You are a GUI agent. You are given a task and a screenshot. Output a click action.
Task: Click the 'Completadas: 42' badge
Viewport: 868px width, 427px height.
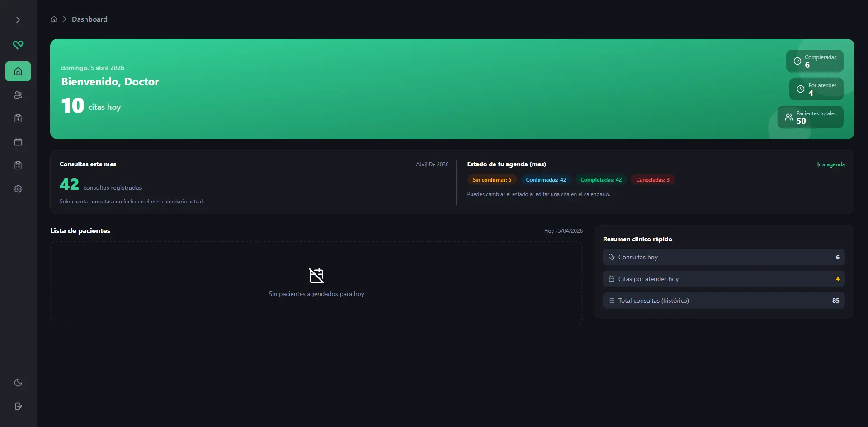click(x=601, y=180)
